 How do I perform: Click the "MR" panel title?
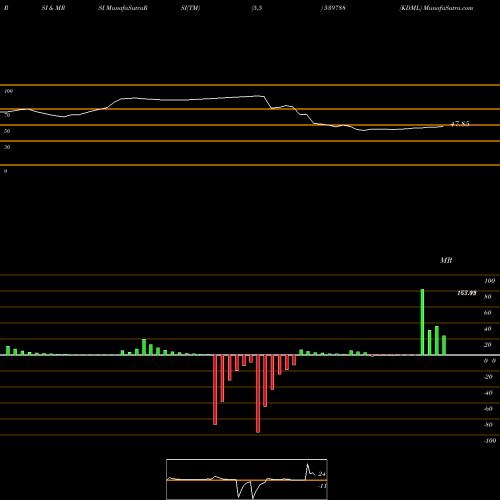(446, 260)
